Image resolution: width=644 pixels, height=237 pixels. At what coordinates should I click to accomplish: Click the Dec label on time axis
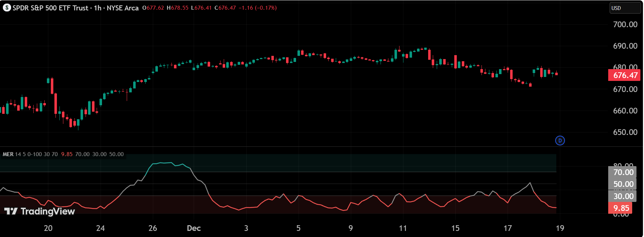(x=194, y=228)
